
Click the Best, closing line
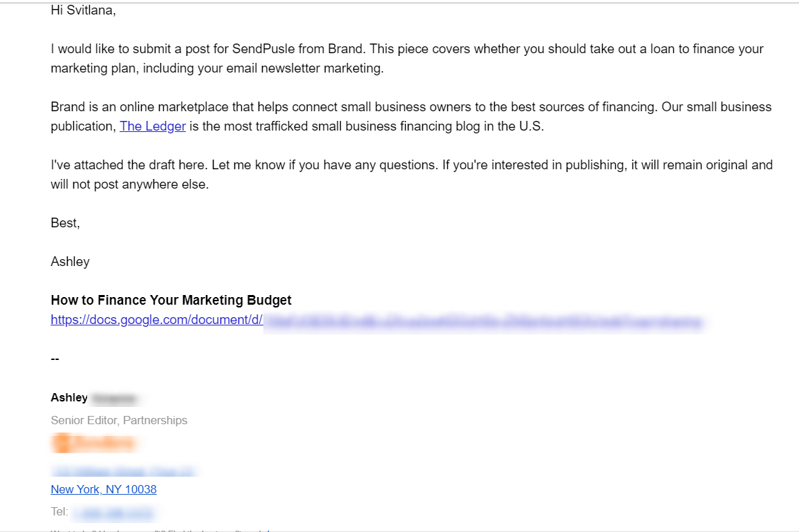pyautogui.click(x=65, y=223)
